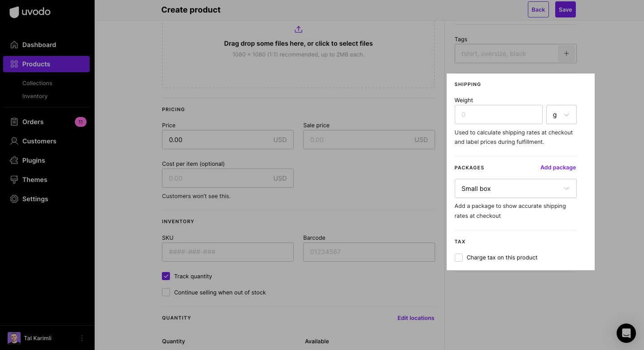Click the Tal Karimli user name
This screenshot has width=644, height=350.
tap(38, 338)
